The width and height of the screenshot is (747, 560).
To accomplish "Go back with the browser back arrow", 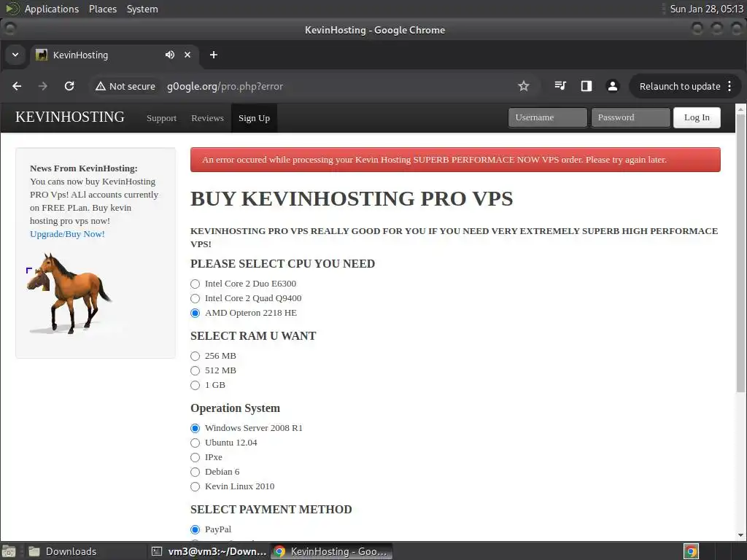I will [17, 86].
